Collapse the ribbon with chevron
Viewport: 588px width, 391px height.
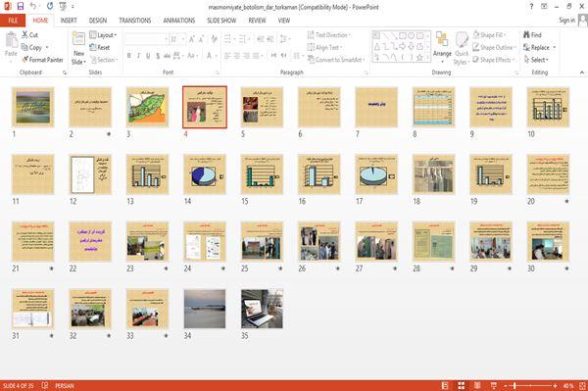(x=582, y=72)
